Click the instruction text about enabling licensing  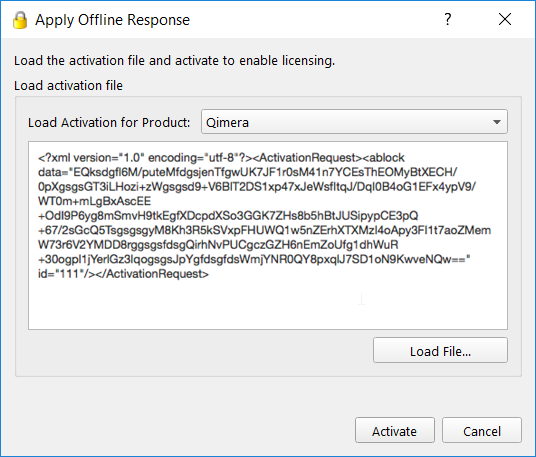[x=174, y=61]
